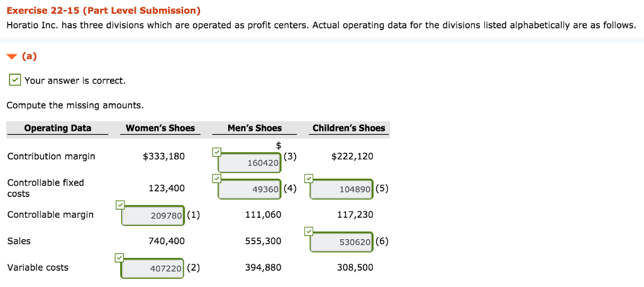
Task: Click green check icon above Men's controllable fixed costs field
Action: [217, 178]
